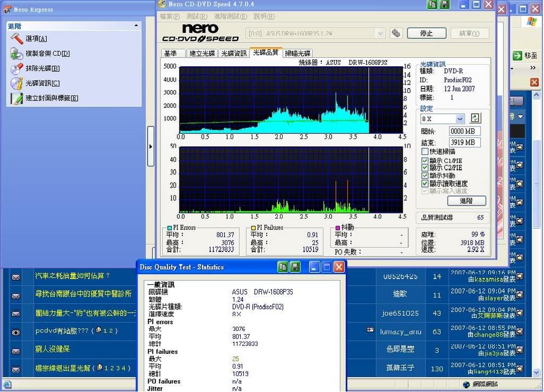Jump to last post icon after change88

(520, 331)
